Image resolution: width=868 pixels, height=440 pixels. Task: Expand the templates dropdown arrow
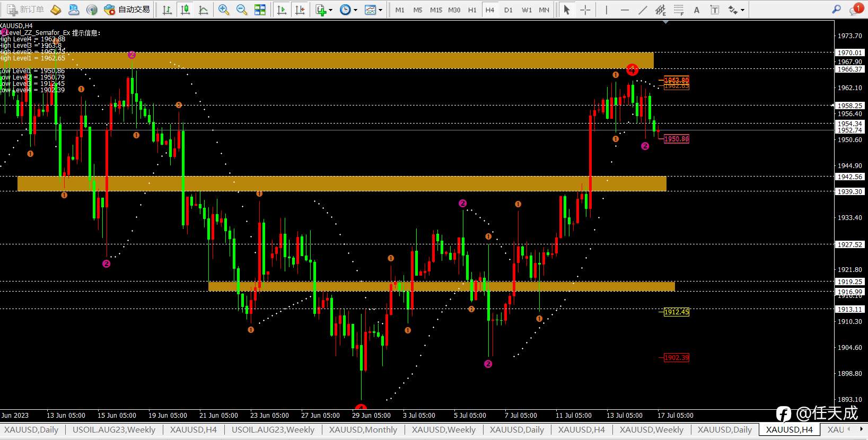pos(380,10)
